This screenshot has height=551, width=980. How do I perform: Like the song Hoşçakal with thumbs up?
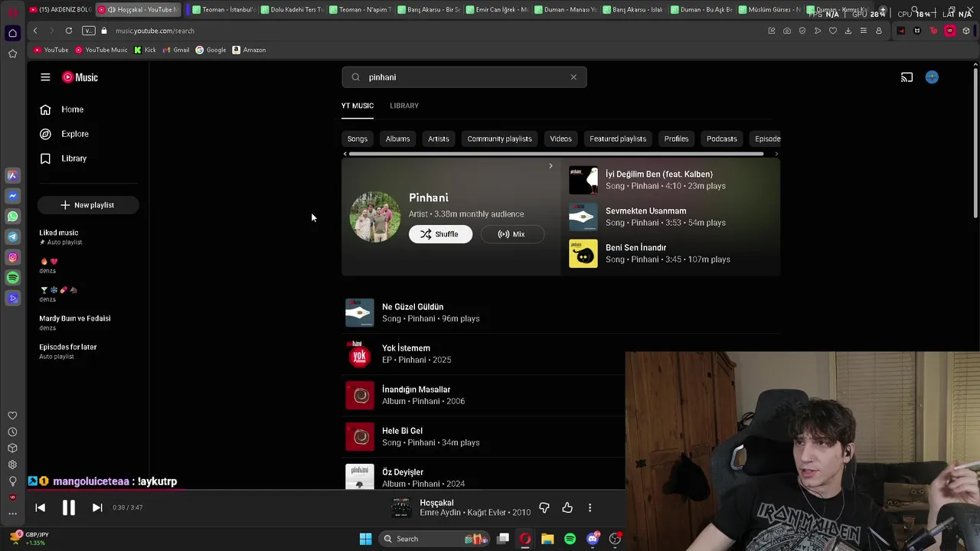pos(567,507)
